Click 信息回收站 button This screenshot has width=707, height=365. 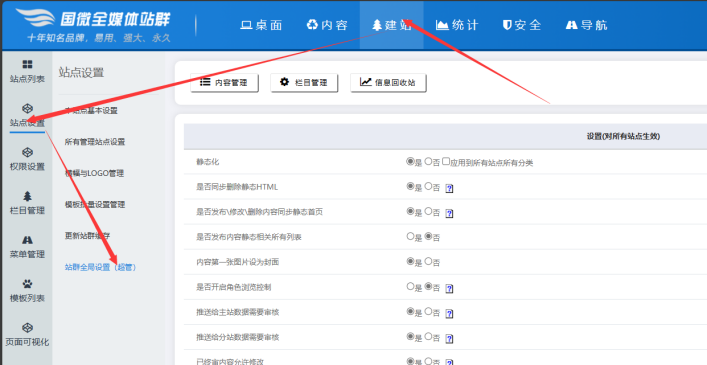coord(388,83)
